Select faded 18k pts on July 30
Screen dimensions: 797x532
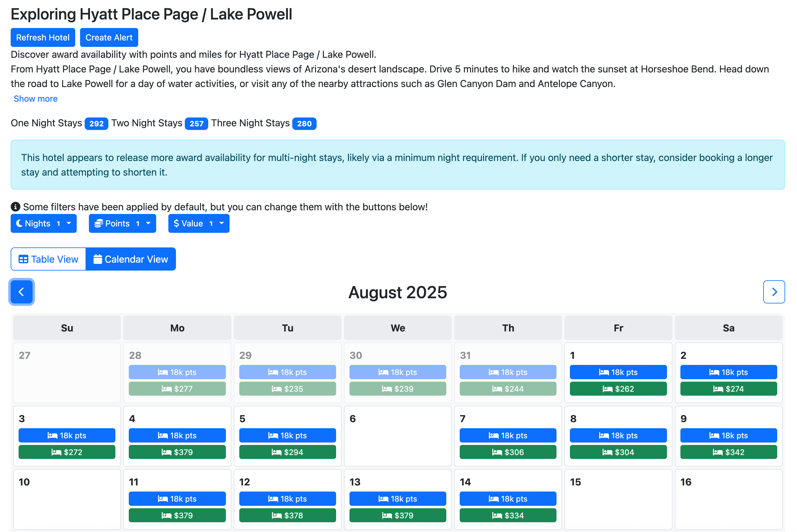[398, 372]
